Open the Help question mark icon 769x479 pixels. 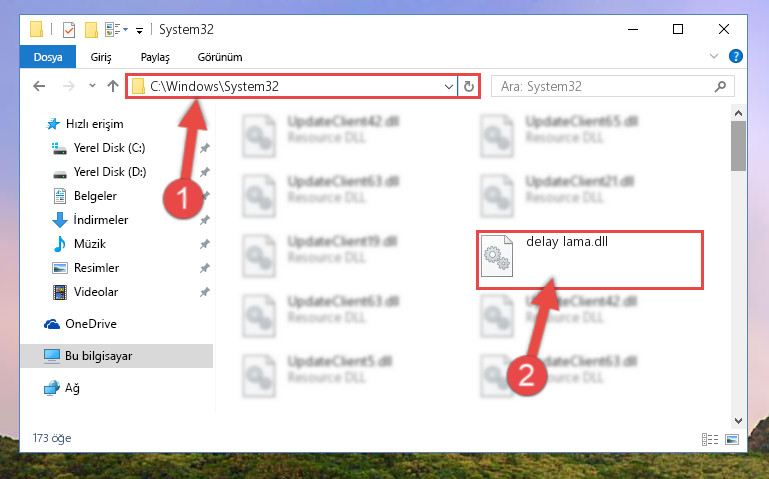[x=735, y=56]
